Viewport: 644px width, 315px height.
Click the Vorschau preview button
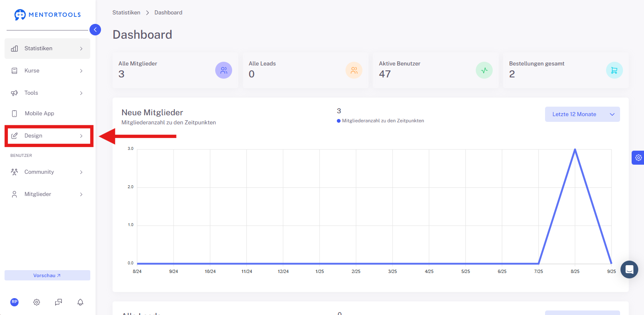(47, 275)
